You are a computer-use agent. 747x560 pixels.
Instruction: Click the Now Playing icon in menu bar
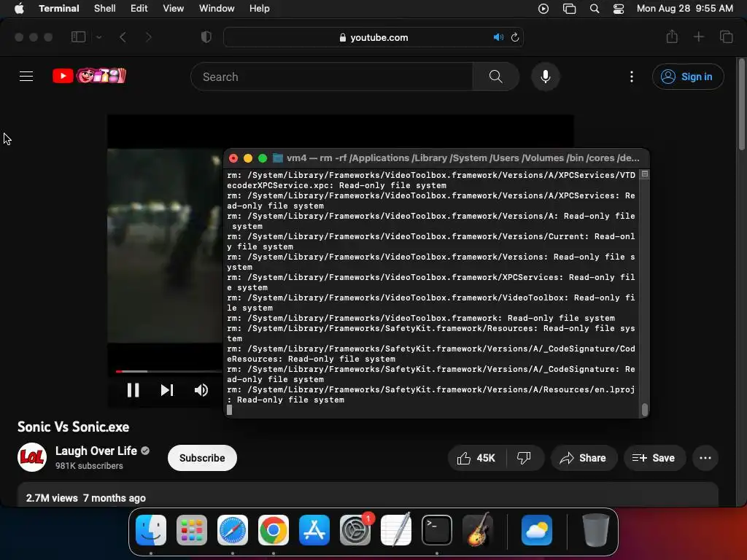tap(543, 9)
